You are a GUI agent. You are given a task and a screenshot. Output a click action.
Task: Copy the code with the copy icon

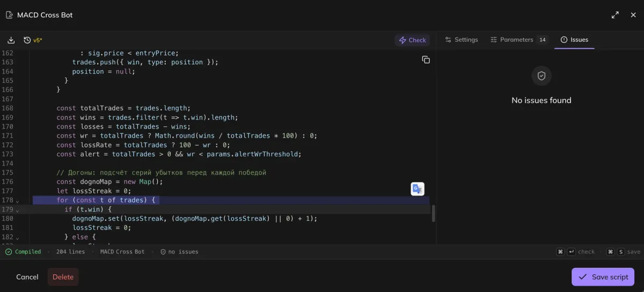point(426,59)
